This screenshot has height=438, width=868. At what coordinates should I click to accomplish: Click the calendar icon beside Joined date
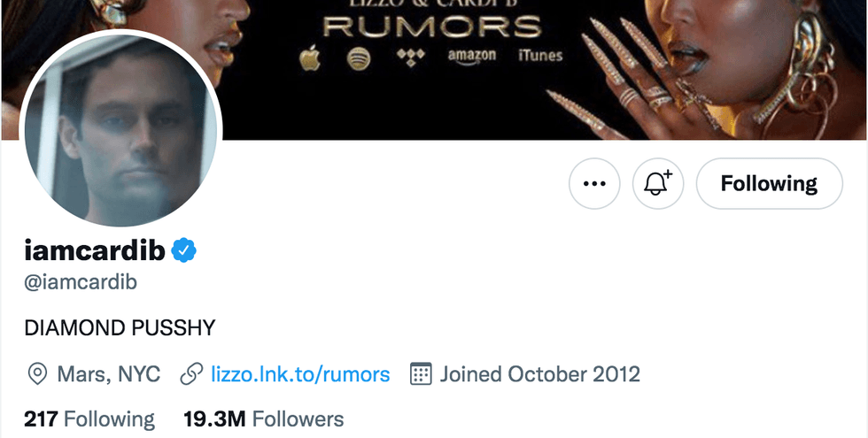[422, 373]
